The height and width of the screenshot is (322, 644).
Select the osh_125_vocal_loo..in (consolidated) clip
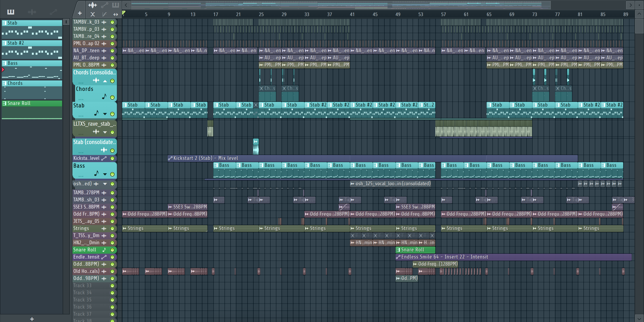point(390,184)
